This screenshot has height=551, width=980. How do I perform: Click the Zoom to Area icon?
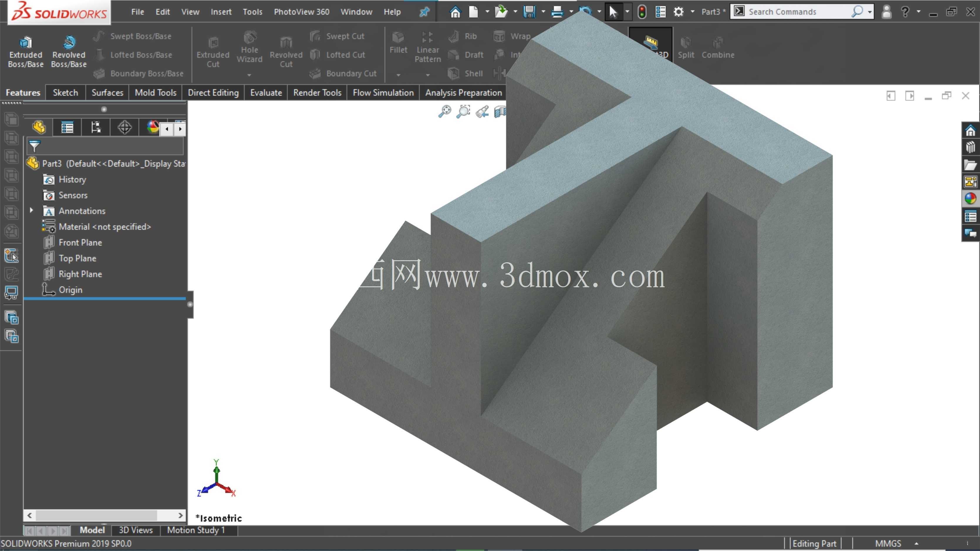463,111
